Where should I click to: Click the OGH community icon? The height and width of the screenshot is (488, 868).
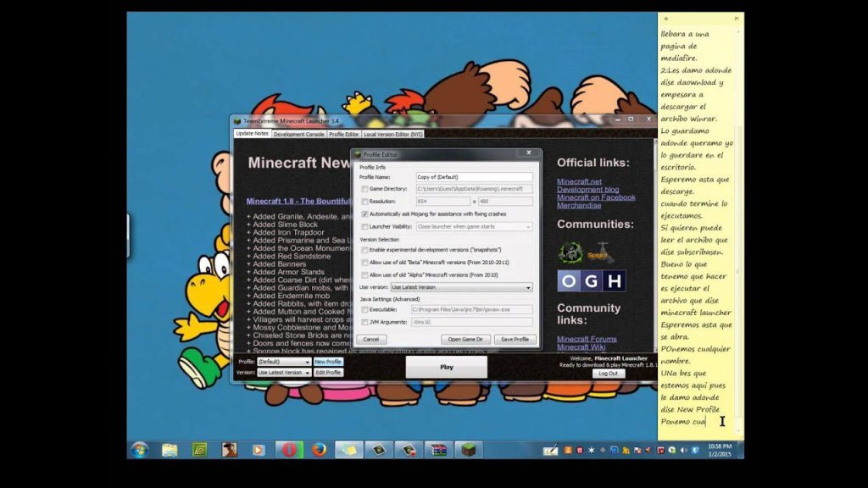591,280
